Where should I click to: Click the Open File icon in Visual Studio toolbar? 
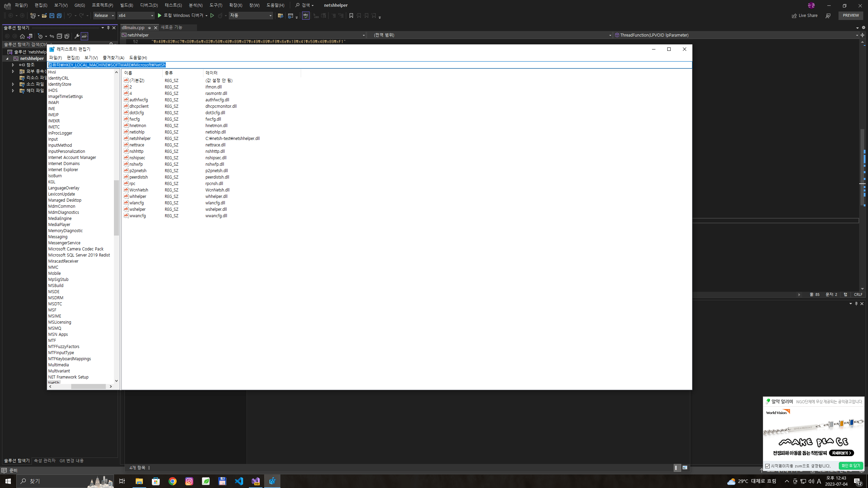click(44, 16)
